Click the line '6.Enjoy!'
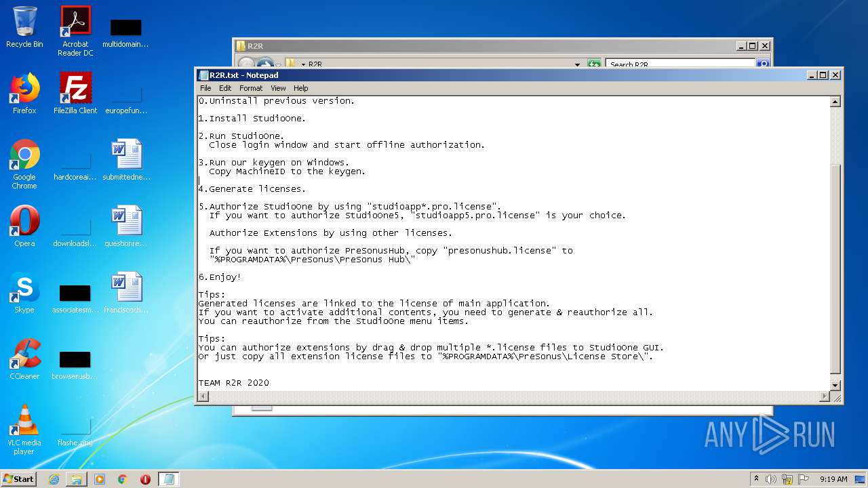The image size is (868, 488). (x=220, y=277)
